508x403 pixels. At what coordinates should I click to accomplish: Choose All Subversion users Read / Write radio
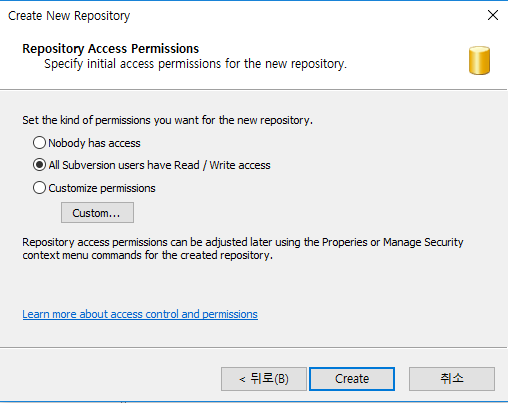click(39, 165)
